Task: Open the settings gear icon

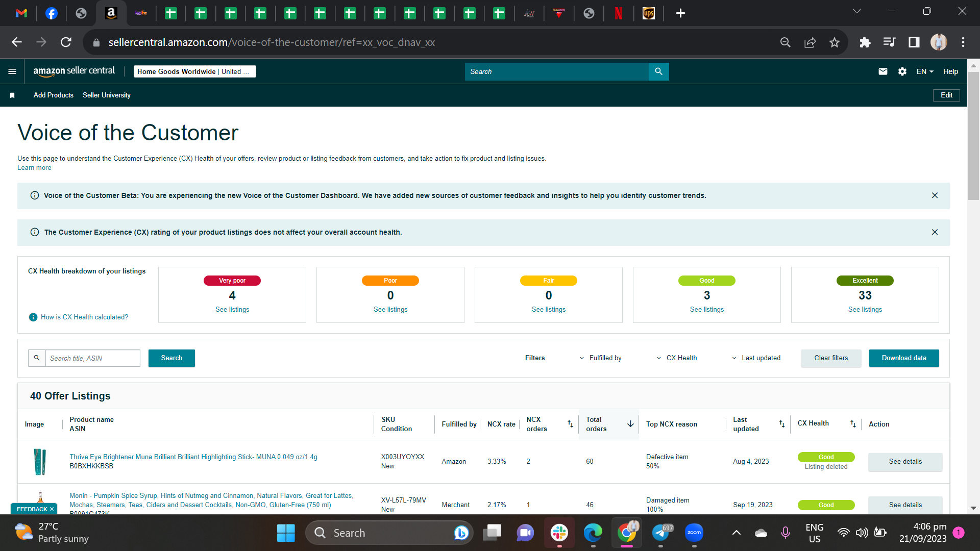Action: pos(902,71)
